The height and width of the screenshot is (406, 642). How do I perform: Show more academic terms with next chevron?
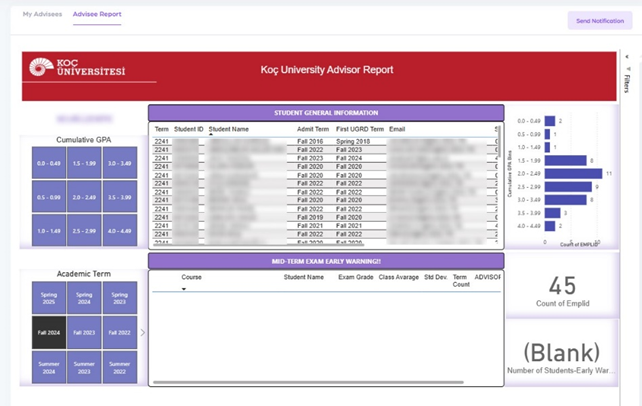141,332
